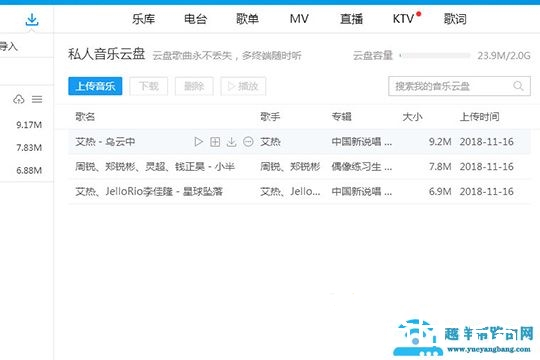
Task: Open more options for 艾热 - 乌云中
Action: (x=248, y=142)
